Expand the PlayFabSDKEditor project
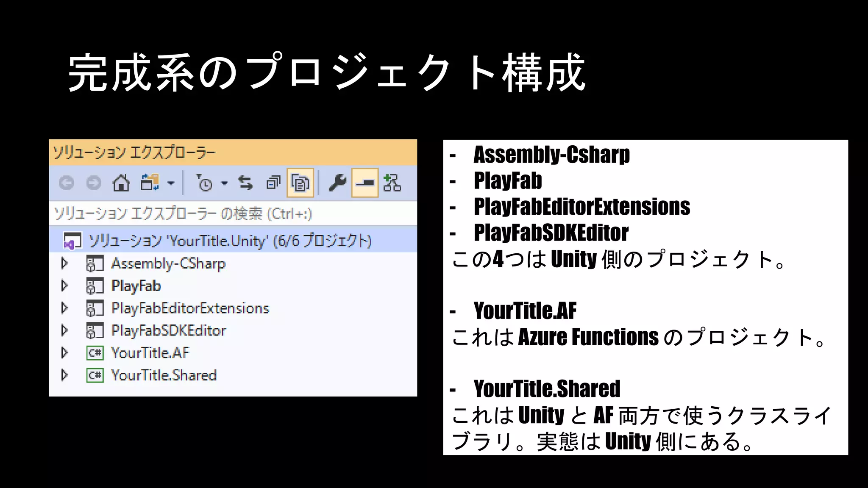 click(64, 330)
